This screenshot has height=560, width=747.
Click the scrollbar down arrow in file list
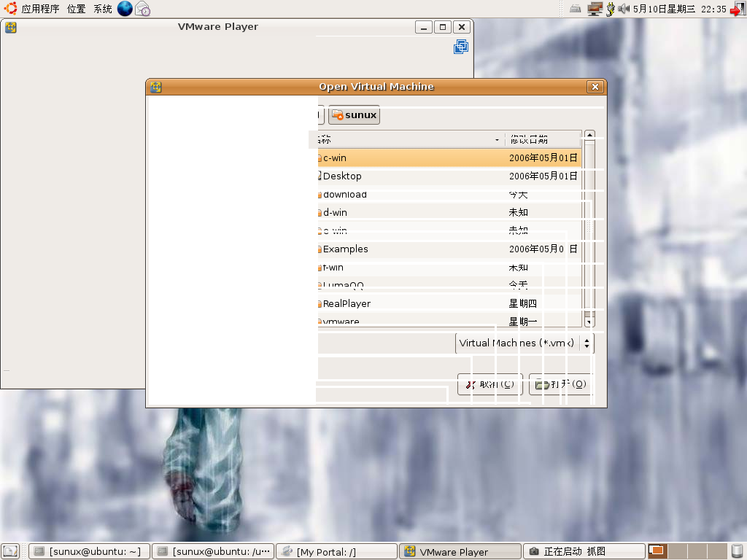[x=589, y=322]
